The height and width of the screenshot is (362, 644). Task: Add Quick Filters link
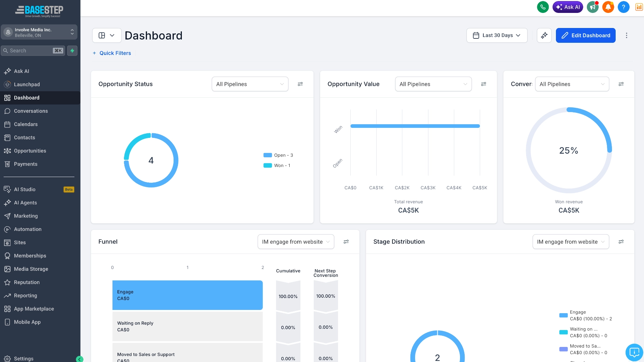tap(112, 53)
